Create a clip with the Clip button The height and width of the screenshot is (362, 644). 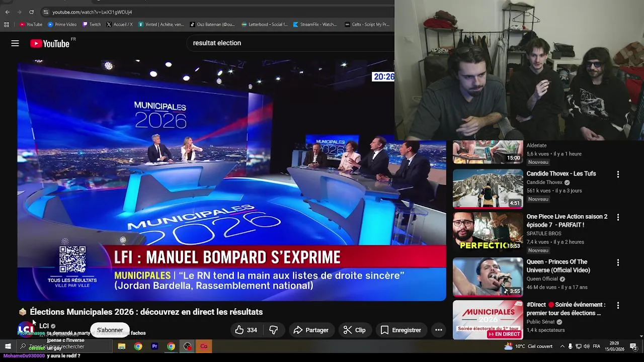[354, 330]
